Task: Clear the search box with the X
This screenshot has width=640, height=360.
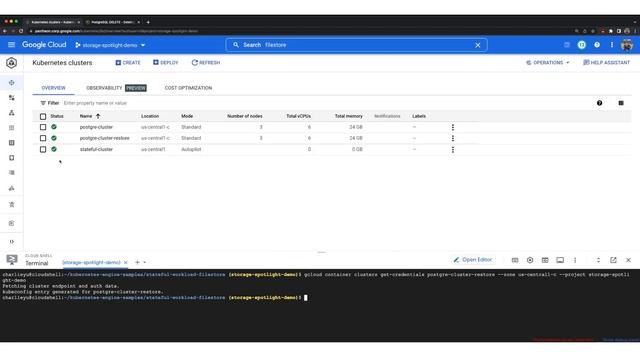Action: pos(478,45)
